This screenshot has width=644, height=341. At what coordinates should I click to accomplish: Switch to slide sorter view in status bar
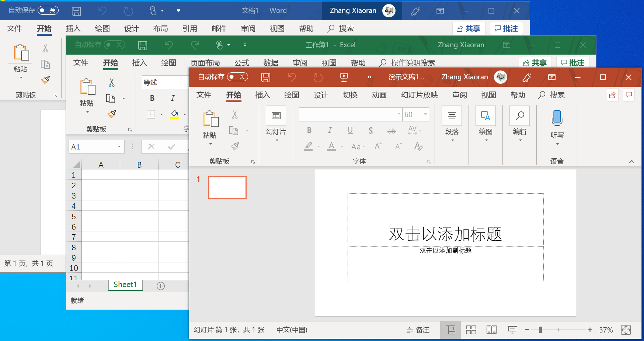[x=471, y=330]
